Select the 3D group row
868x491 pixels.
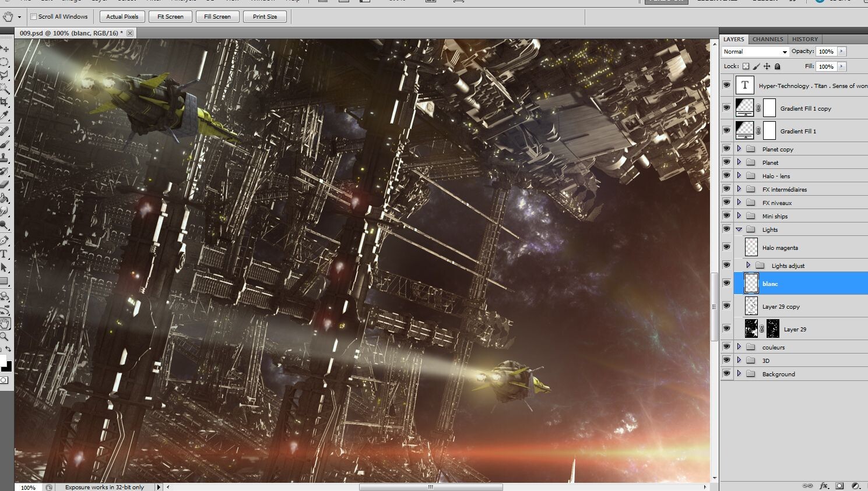coord(794,360)
